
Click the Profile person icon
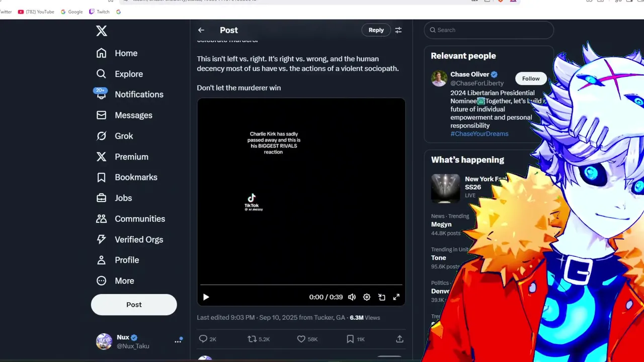point(102,260)
